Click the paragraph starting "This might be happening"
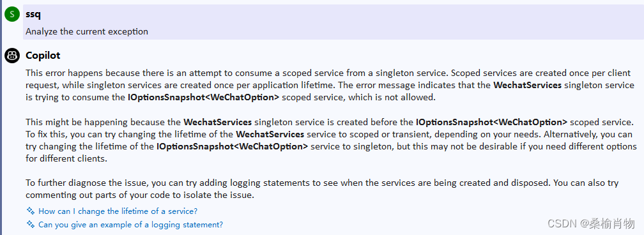The image size is (644, 235). (x=331, y=140)
